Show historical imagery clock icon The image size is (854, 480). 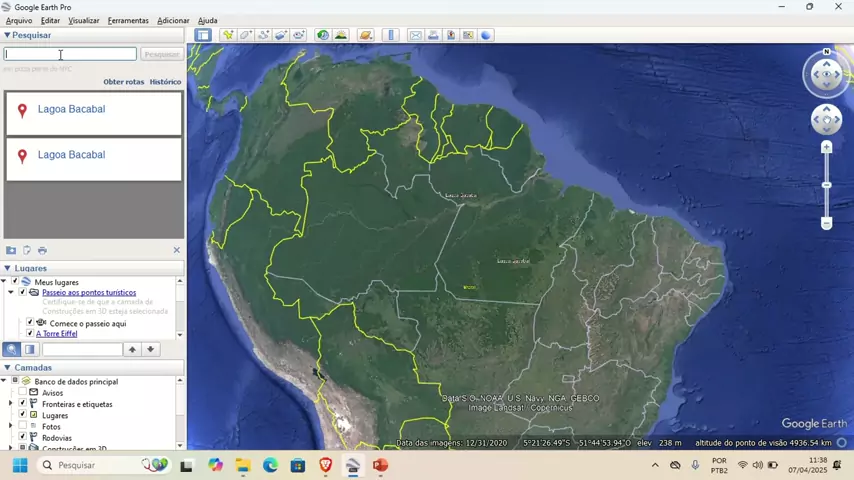click(323, 35)
